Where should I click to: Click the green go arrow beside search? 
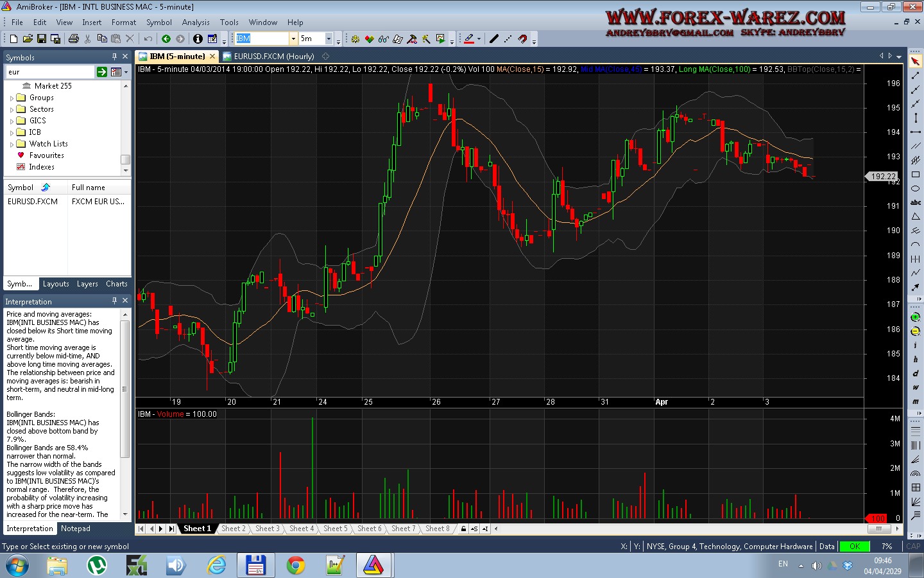click(x=102, y=72)
